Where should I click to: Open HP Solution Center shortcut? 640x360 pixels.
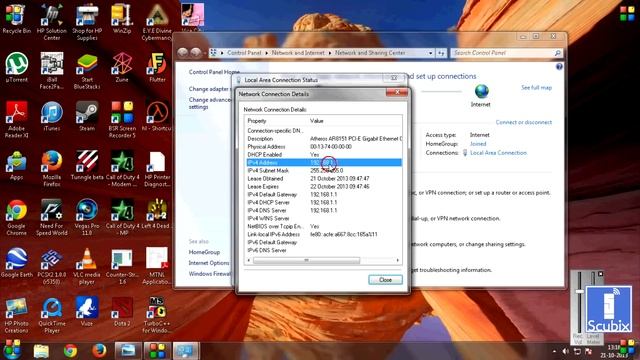tap(51, 21)
